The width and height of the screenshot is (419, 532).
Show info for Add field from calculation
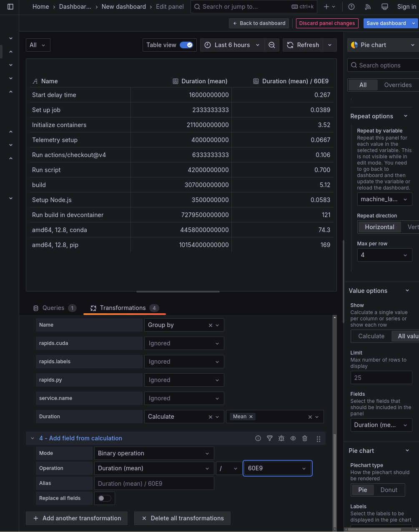(258, 438)
